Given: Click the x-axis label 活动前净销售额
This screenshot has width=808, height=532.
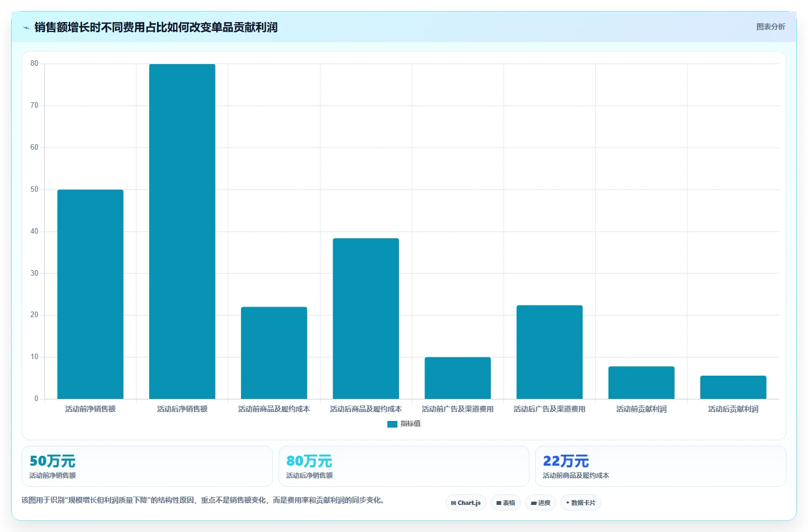Looking at the screenshot, I should [90, 409].
